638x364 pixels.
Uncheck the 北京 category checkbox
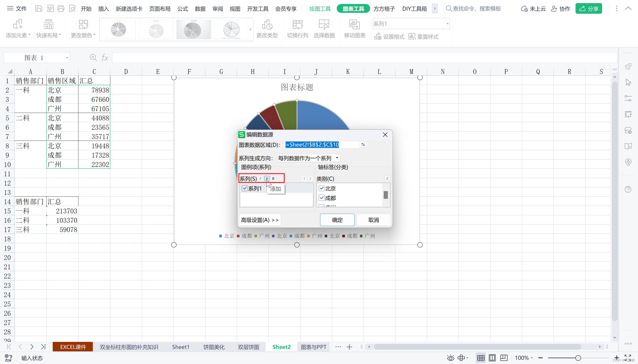322,188
